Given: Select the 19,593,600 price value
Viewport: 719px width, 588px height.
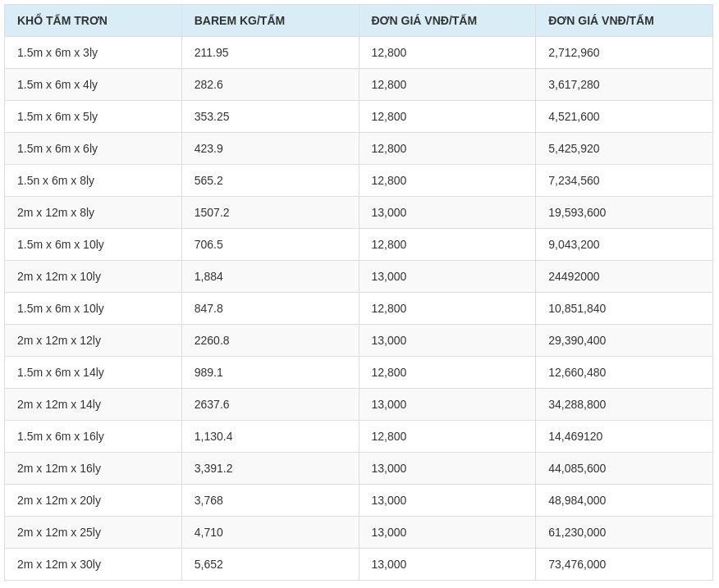Looking at the screenshot, I should pos(577,212).
